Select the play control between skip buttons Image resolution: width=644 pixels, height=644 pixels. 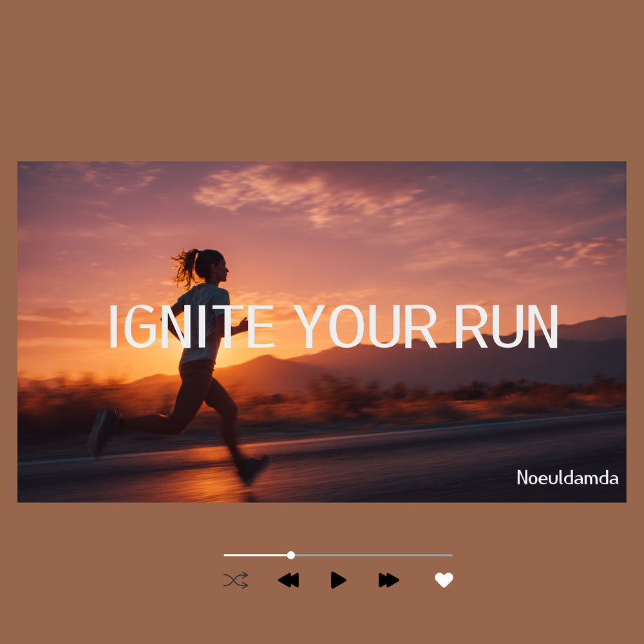[337, 580]
